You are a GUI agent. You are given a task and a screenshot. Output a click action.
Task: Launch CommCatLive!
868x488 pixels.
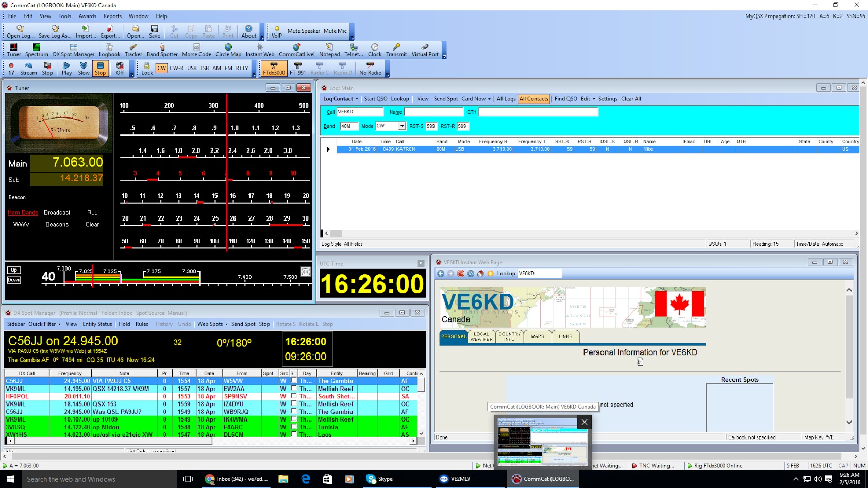click(x=296, y=49)
